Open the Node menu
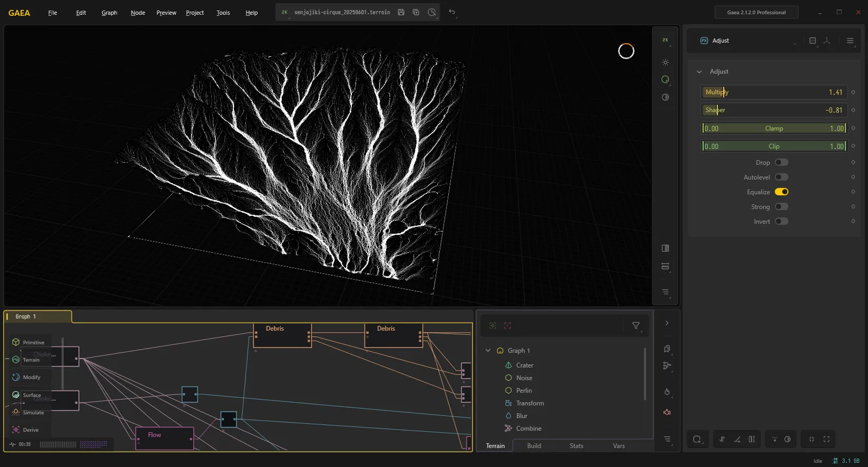Screen dimensions: 868x467 [x=138, y=13]
